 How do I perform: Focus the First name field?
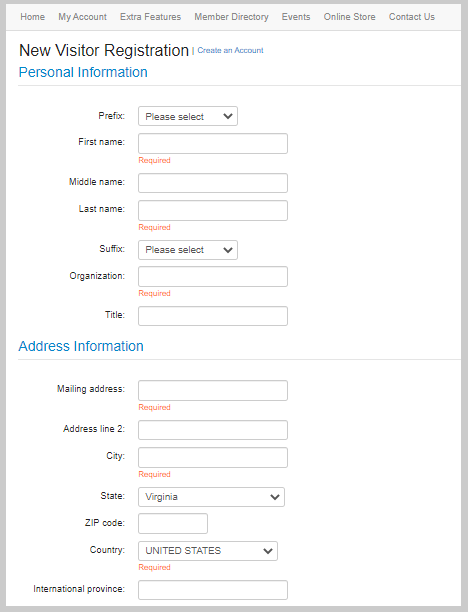point(213,143)
